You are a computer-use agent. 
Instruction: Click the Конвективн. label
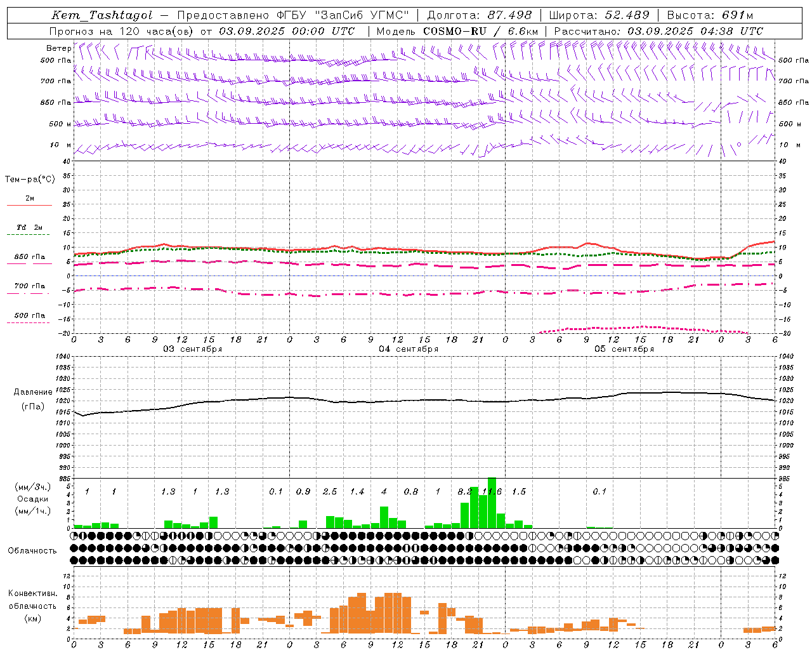32,594
